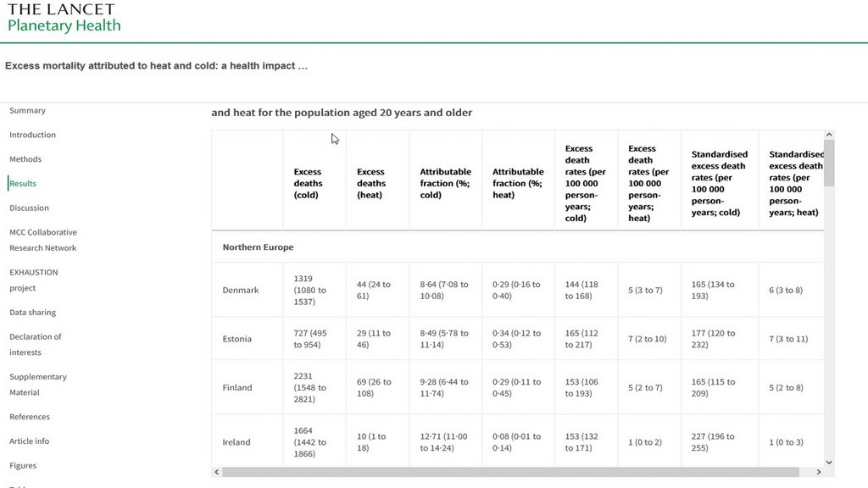Screen dimensions: 868x488
Task: Select the Ireland row label
Action: 236,442
